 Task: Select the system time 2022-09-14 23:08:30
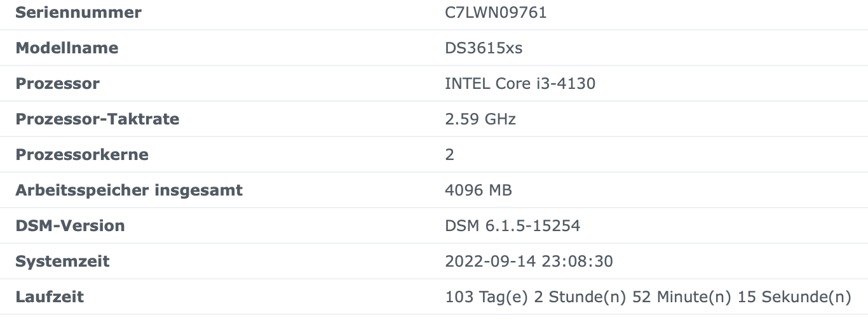529,261
